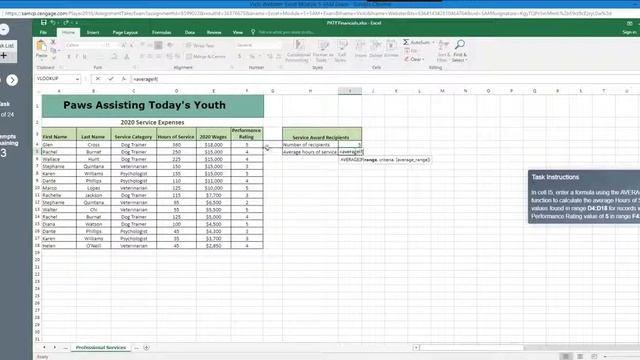Open File tab
This screenshot has height=360, width=640.
(43, 32)
